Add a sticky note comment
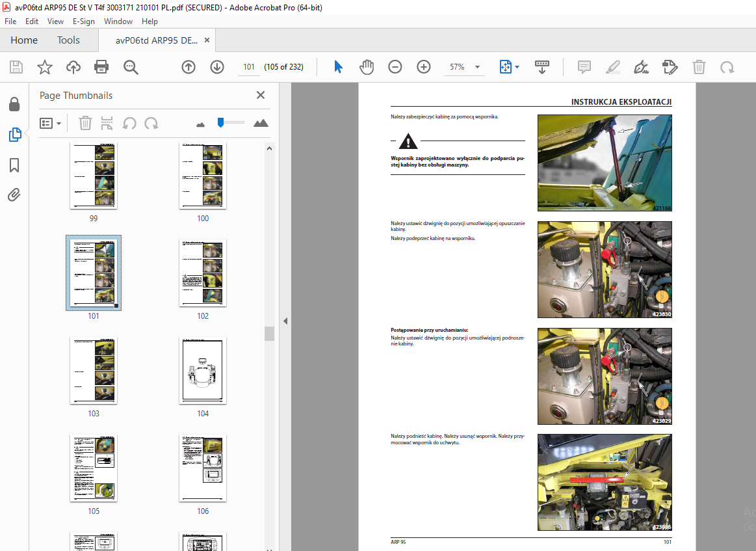 point(584,67)
